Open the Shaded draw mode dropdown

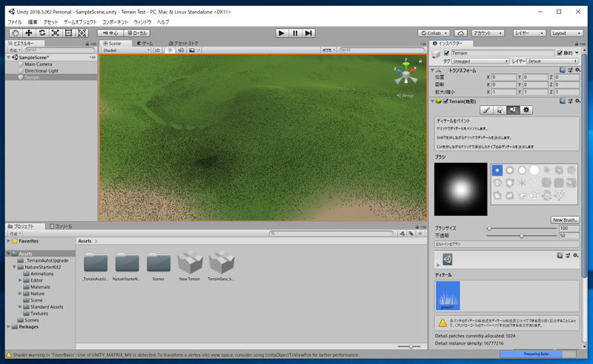pos(126,50)
